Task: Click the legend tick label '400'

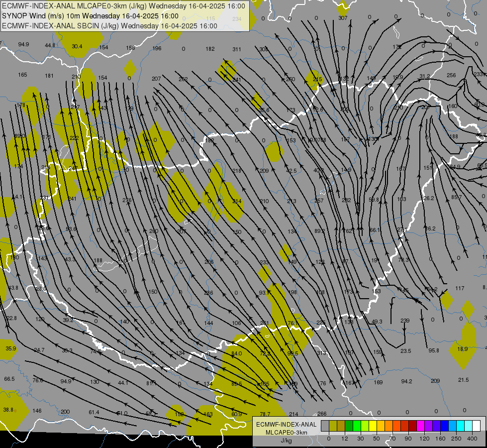Action: click(472, 439)
